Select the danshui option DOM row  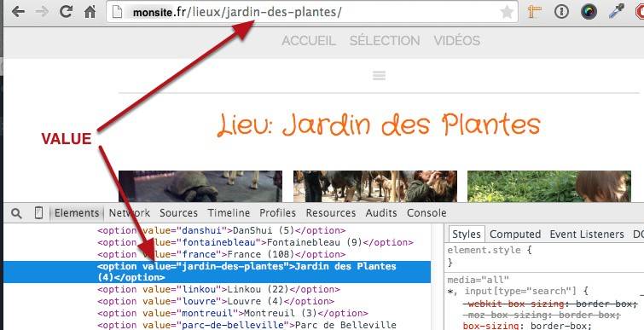click(222, 231)
